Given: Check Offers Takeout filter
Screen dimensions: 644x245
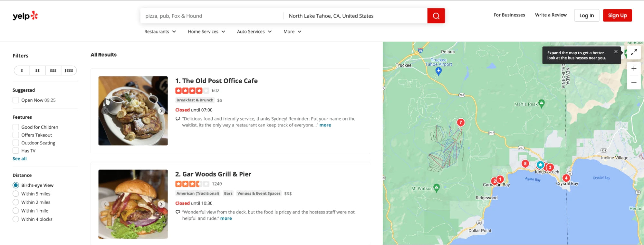Looking at the screenshot, I should pos(15,135).
